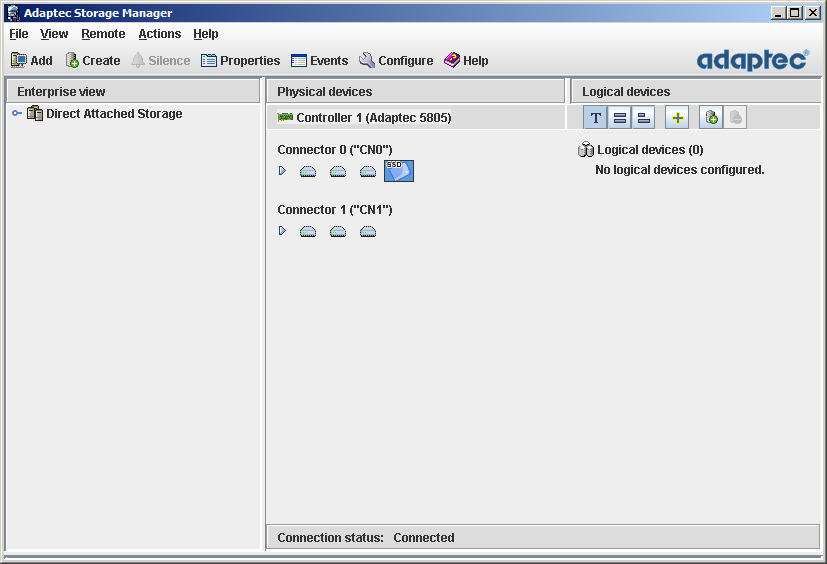Viewport: 827px width, 564px height.
Task: Toggle the full size capacity view button
Action: point(620,117)
